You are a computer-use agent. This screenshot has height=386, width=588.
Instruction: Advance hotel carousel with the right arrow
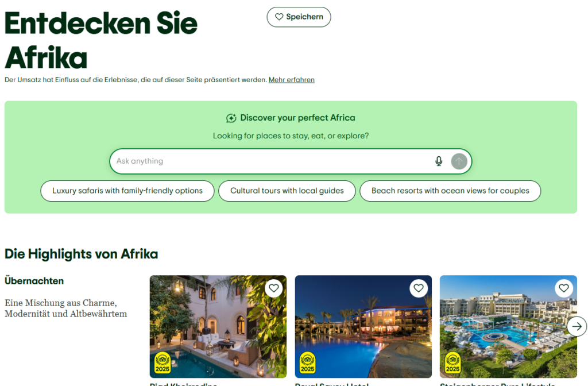click(x=577, y=326)
